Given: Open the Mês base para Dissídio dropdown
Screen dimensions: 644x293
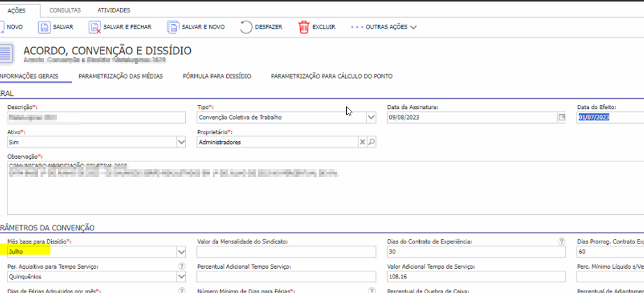Looking at the screenshot, I should pyautogui.click(x=181, y=252).
